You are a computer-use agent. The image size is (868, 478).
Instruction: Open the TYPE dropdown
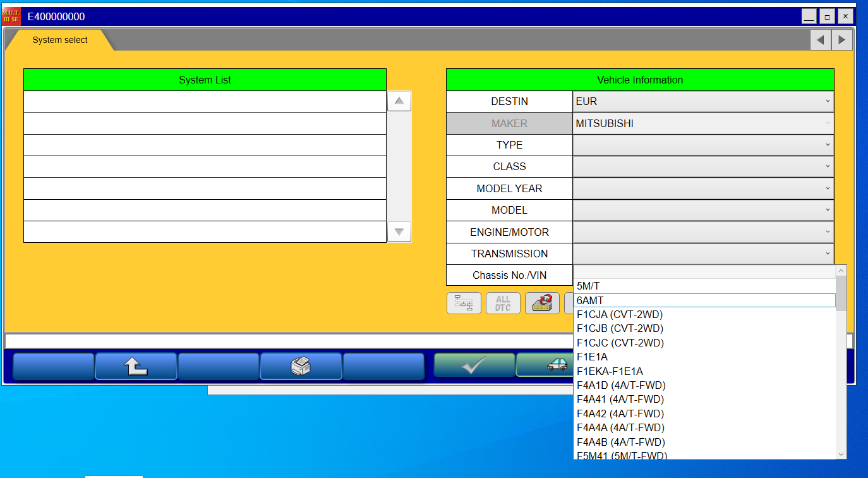[x=702, y=145]
